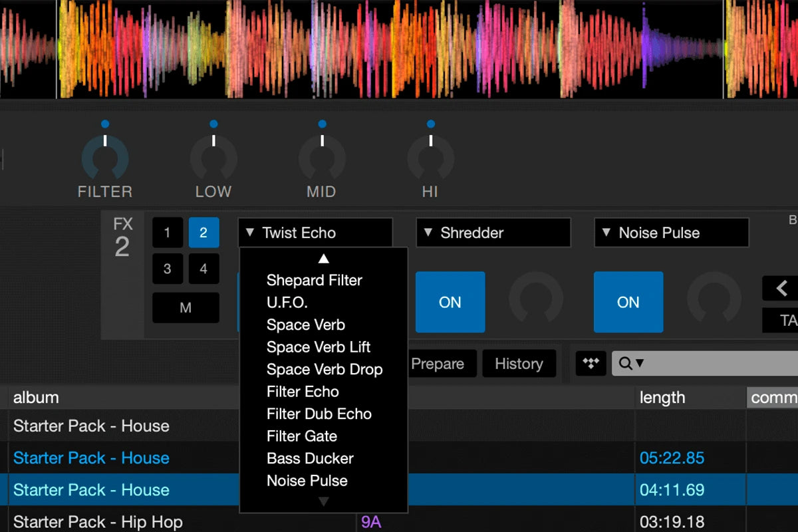Open the Shredder effect dropdown

(493, 233)
